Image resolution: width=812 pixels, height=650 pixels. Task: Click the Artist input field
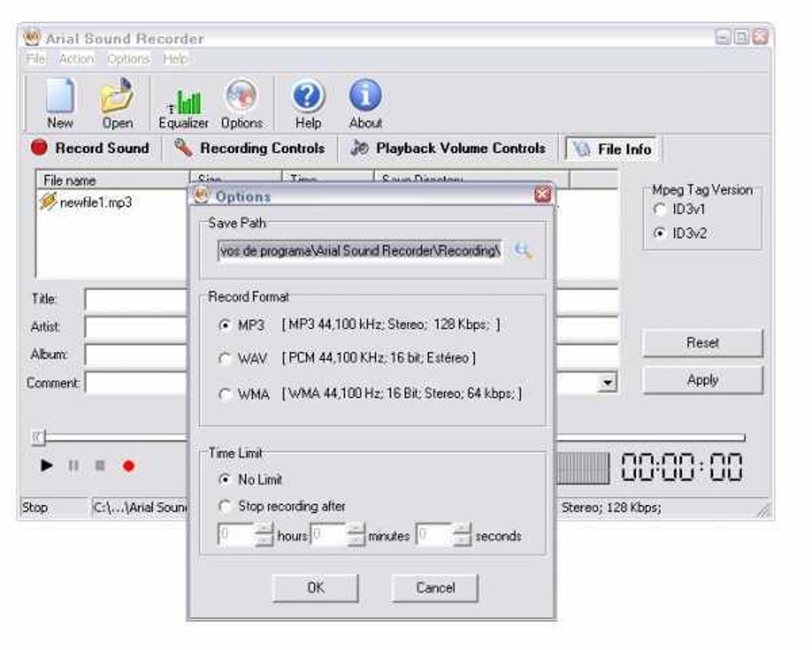(137, 327)
